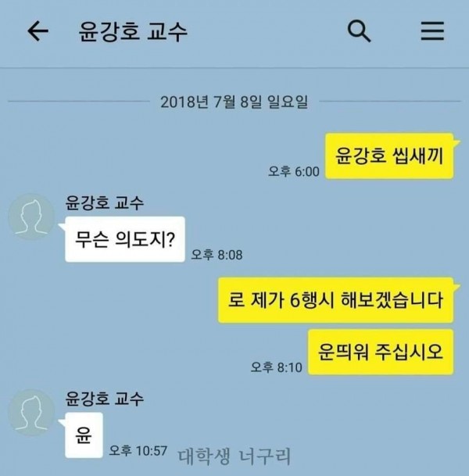469x476 pixels.
Task: Tap the message '로 제가 6행시 해보겠습니다'
Action: point(335,300)
